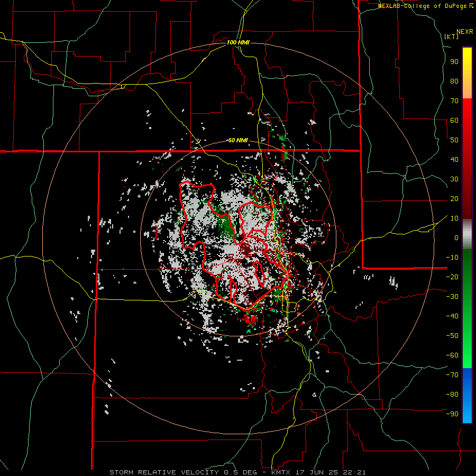Click the 20 value on velocity scale
Viewport: 476px width, 476px height.
[x=454, y=198]
